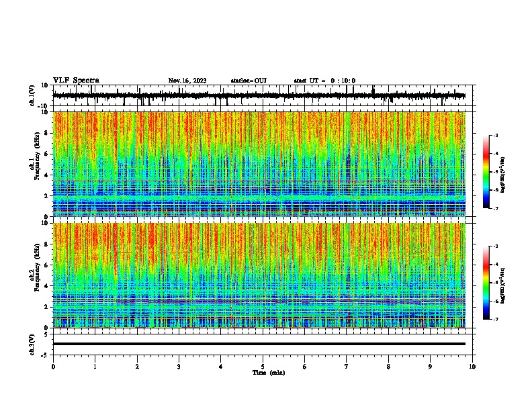Click the '-3' label on ch.1 colorbar
The width and height of the screenshot is (532, 411).
point(495,135)
